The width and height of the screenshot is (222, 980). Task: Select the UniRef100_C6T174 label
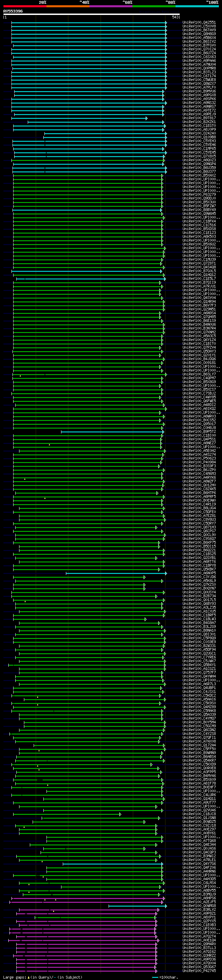coord(199,76)
